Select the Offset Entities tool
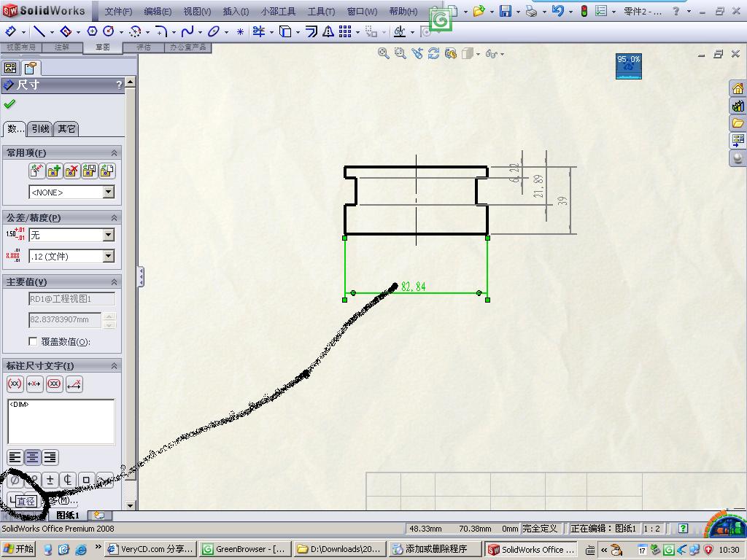This screenshot has width=747, height=560. (311, 31)
